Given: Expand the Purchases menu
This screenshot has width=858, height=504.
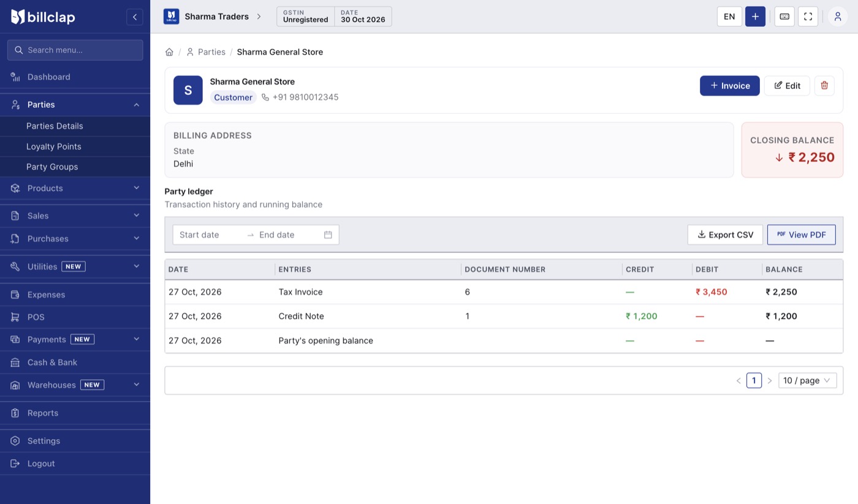Looking at the screenshot, I should [x=137, y=238].
